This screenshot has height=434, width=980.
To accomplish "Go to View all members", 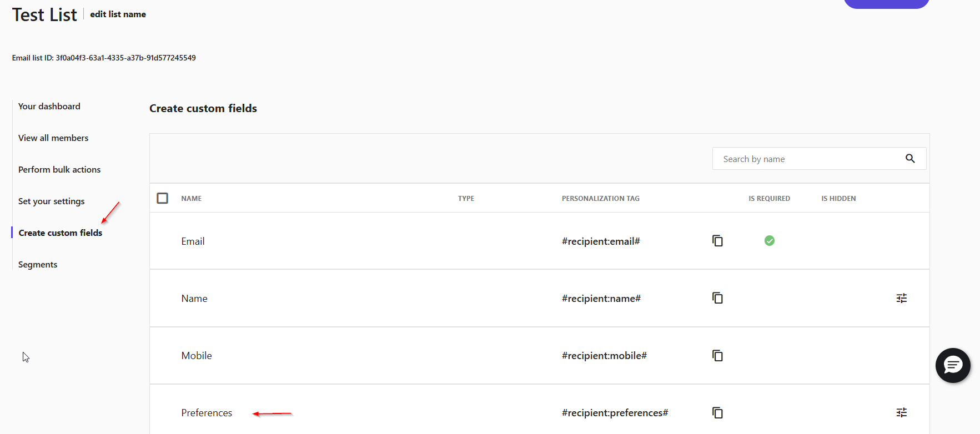I will point(53,138).
